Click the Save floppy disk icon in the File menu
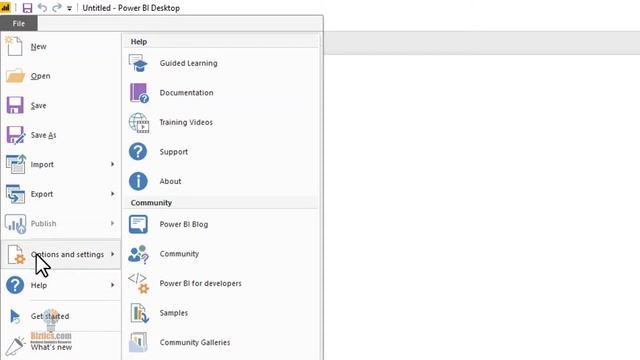Screen dimensions: 640x360 tap(15, 105)
